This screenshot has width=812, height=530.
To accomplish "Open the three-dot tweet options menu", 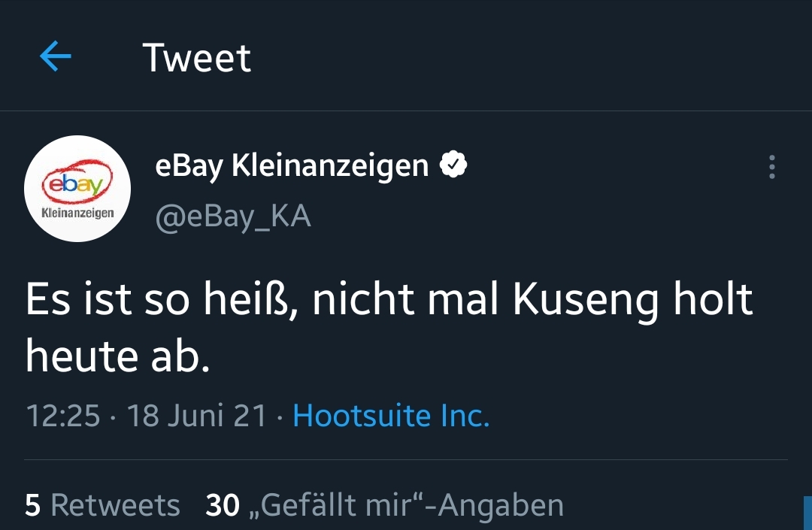I will pyautogui.click(x=771, y=167).
